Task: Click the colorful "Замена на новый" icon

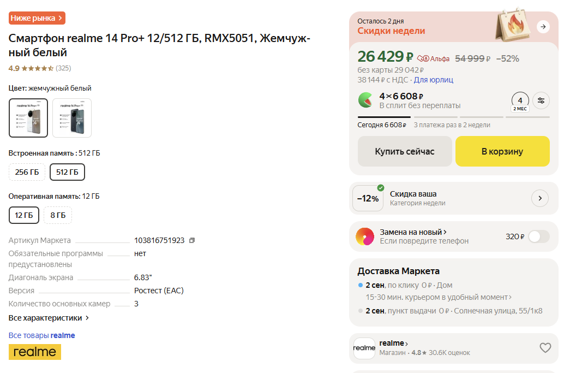Action: coord(365,236)
